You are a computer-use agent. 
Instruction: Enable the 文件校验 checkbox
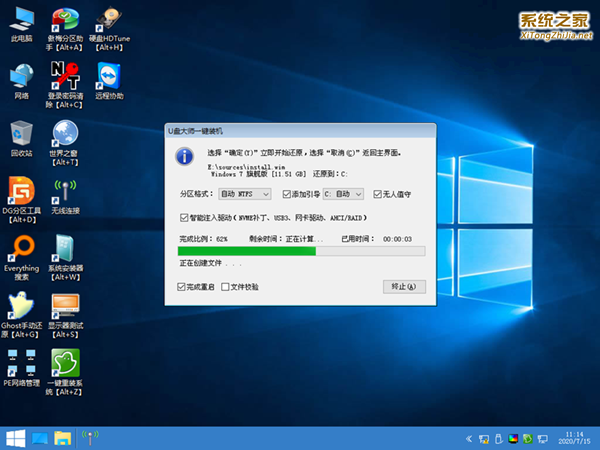224,287
